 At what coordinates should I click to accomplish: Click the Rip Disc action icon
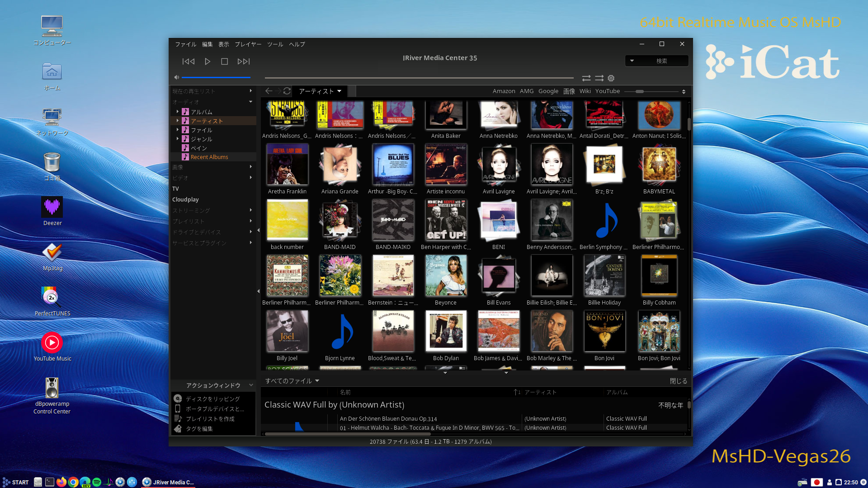[x=178, y=399]
